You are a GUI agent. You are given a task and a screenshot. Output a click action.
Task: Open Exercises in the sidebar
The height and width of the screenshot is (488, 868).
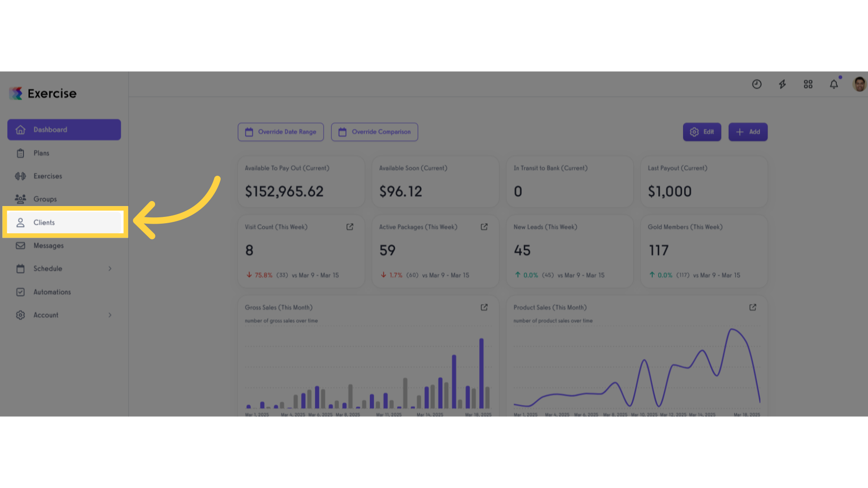click(64, 176)
